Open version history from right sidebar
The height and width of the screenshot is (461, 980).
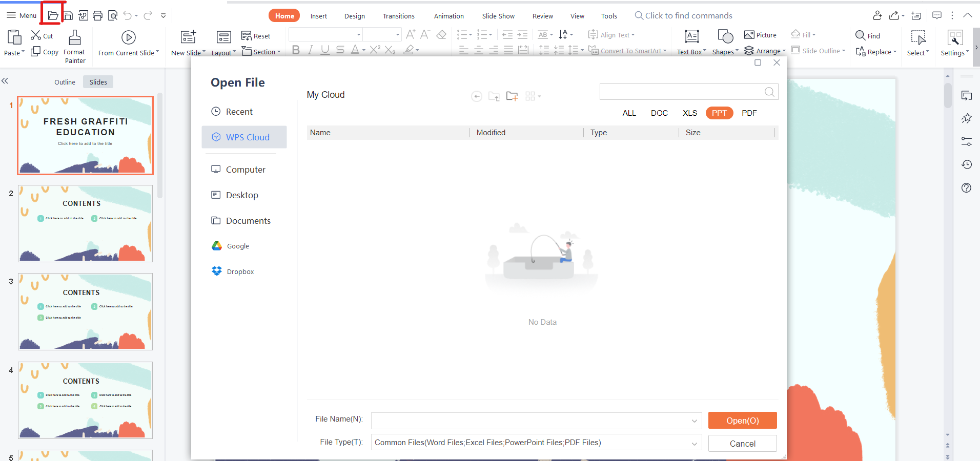pyautogui.click(x=967, y=164)
